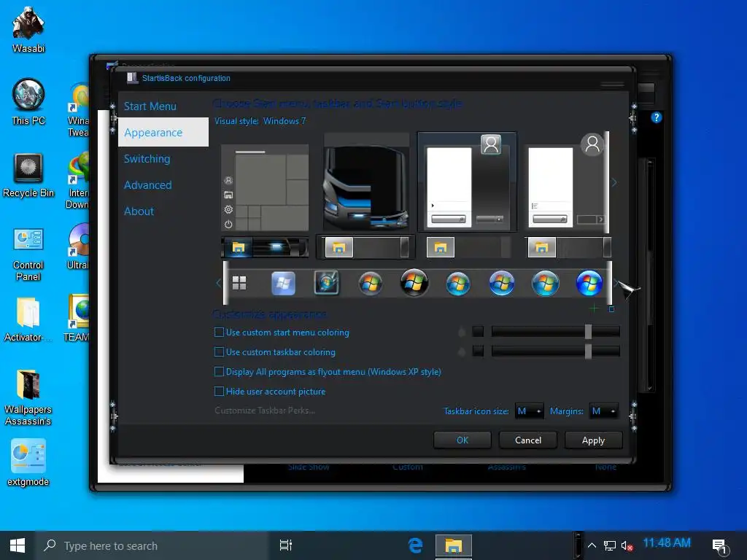Select the highlighted Windows 7 start menu style

pos(466,182)
